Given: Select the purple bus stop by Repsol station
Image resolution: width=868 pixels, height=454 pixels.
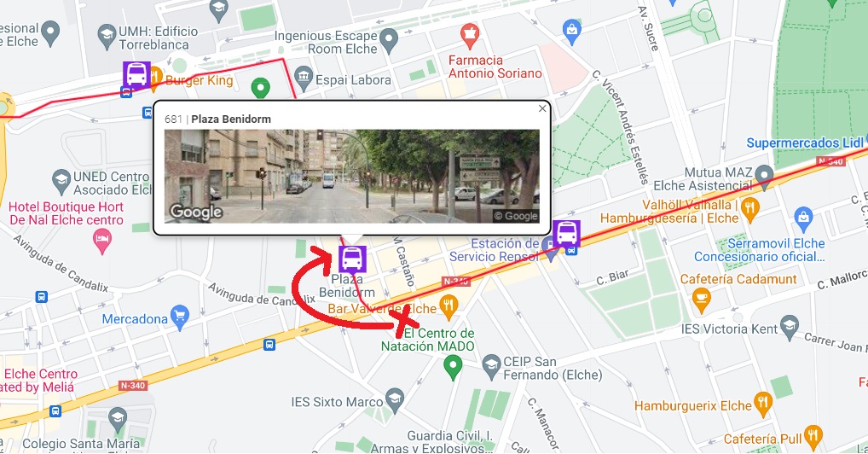Looking at the screenshot, I should click(566, 233).
